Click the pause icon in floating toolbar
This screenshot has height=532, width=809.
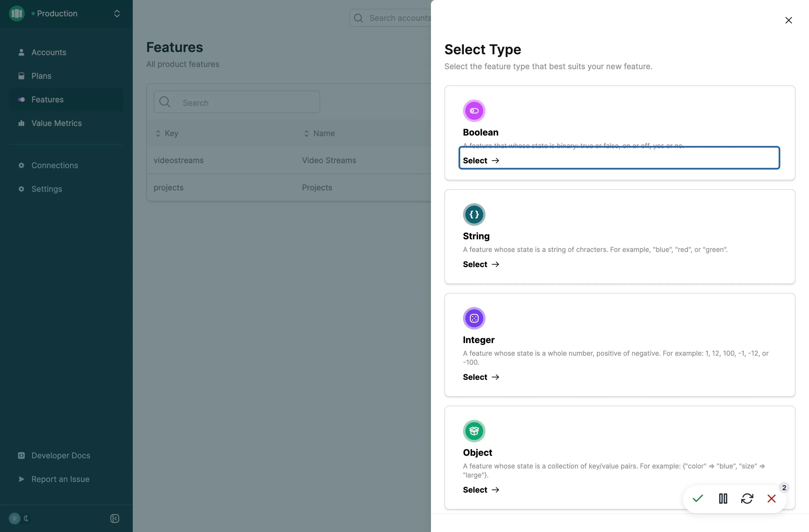point(723,499)
